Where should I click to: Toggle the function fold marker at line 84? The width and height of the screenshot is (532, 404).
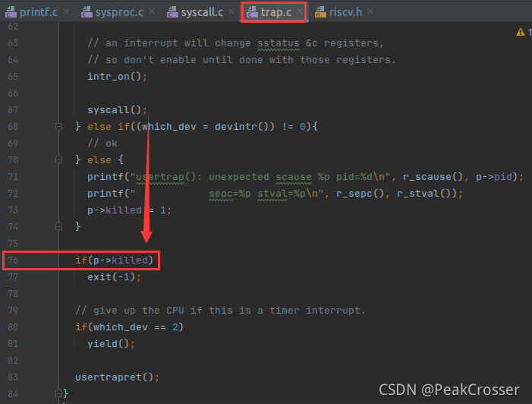[x=58, y=393]
